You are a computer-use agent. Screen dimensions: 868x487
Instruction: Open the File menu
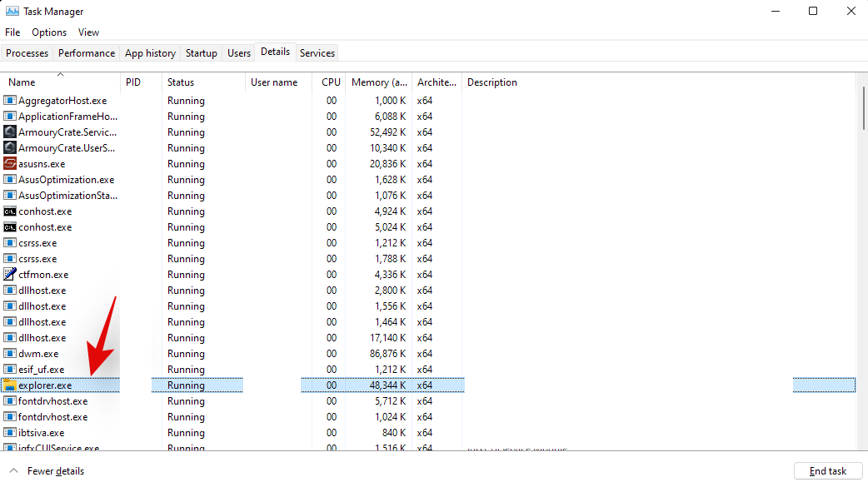coord(12,32)
